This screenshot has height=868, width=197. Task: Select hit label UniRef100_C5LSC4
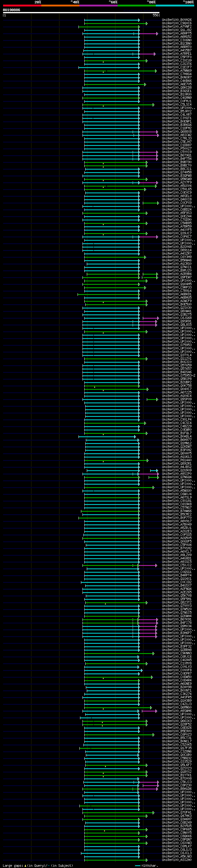pos(177,105)
